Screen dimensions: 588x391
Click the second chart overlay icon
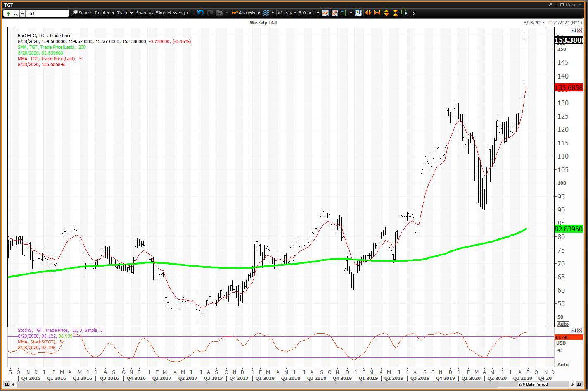tap(334, 13)
